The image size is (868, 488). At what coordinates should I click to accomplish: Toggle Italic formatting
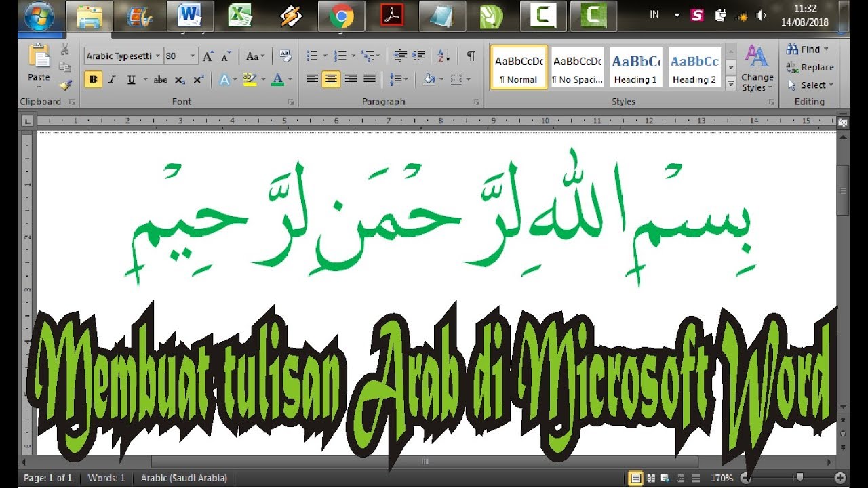click(x=112, y=79)
